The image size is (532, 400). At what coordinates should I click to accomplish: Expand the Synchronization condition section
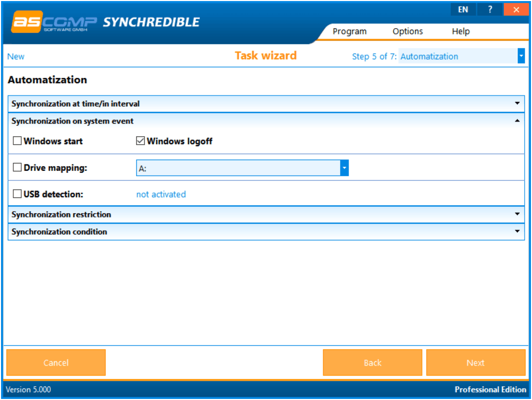(266, 232)
